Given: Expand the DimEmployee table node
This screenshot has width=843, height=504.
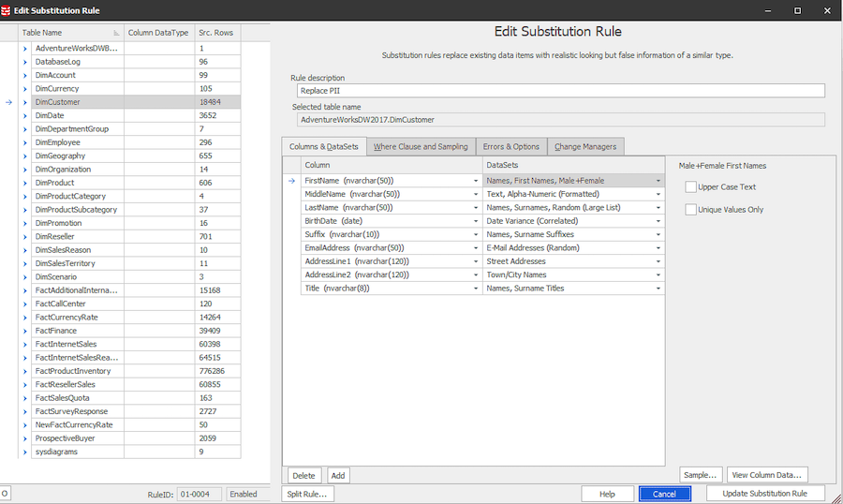Looking at the screenshot, I should pos(24,142).
